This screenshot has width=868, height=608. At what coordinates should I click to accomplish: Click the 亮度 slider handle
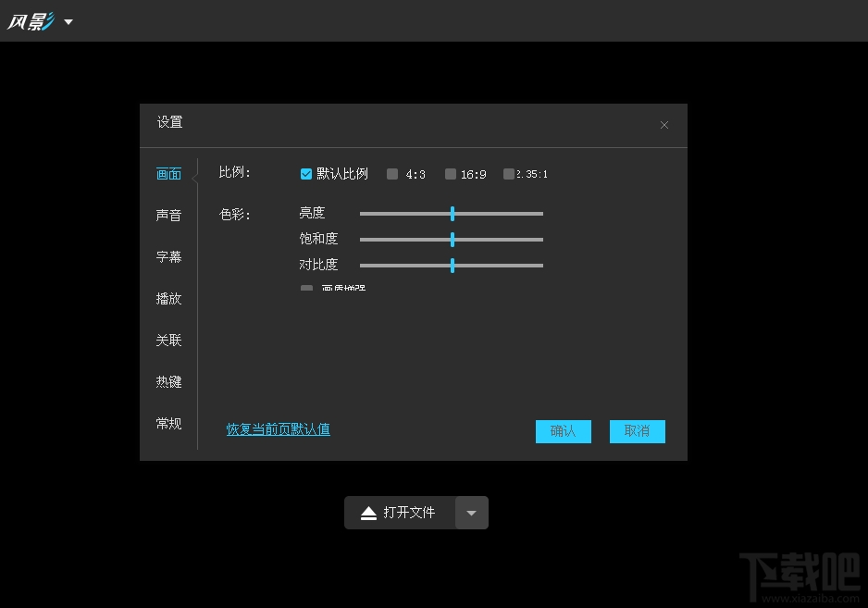tap(452, 213)
